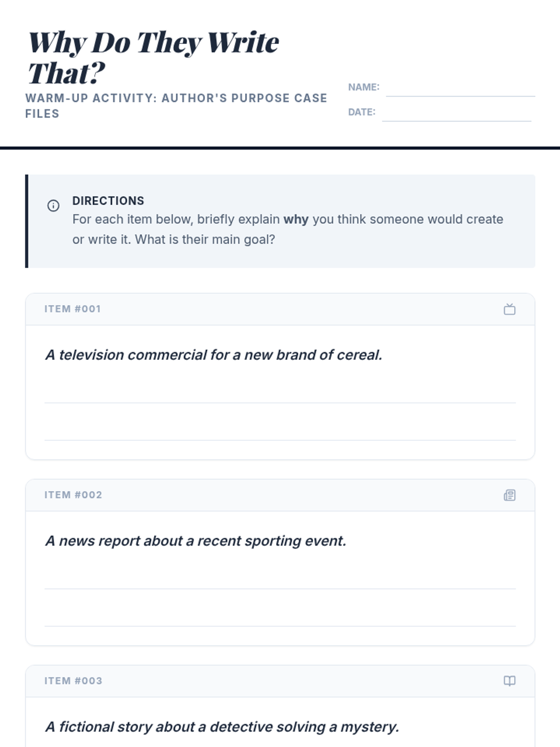The width and height of the screenshot is (560, 747).
Task: Click the Warm-Up Activity subtitle
Action: coord(176,106)
